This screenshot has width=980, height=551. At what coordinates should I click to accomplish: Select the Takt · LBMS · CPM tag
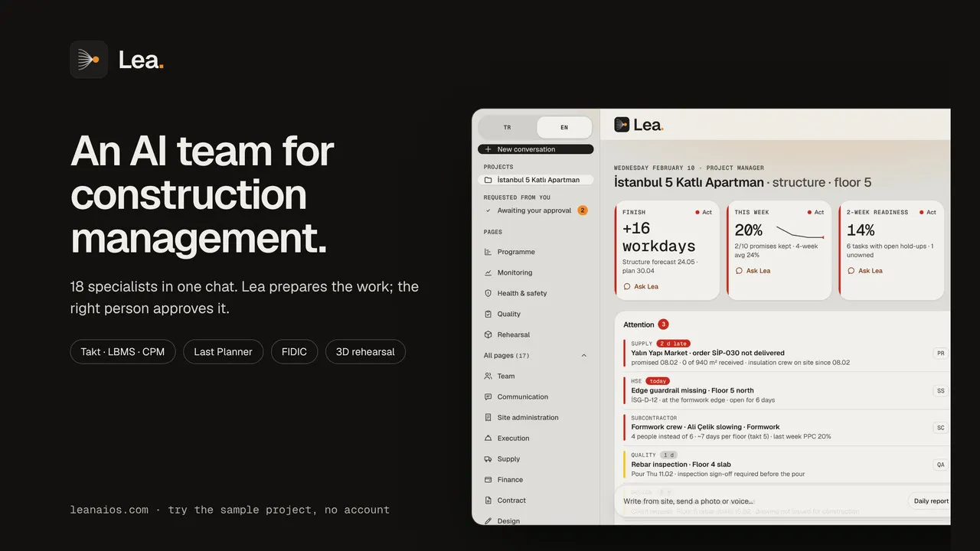(x=122, y=352)
